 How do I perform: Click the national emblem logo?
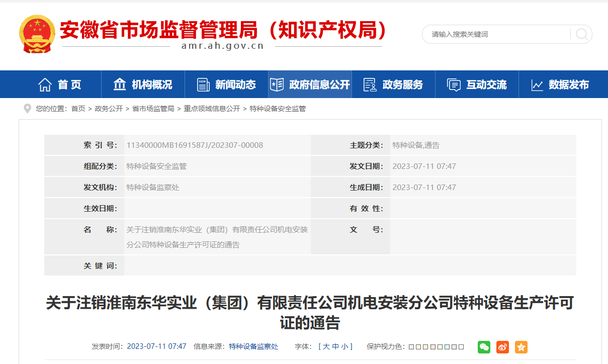(37, 33)
